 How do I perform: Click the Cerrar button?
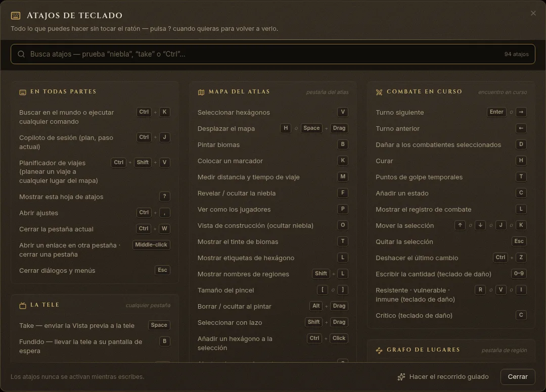(x=518, y=377)
